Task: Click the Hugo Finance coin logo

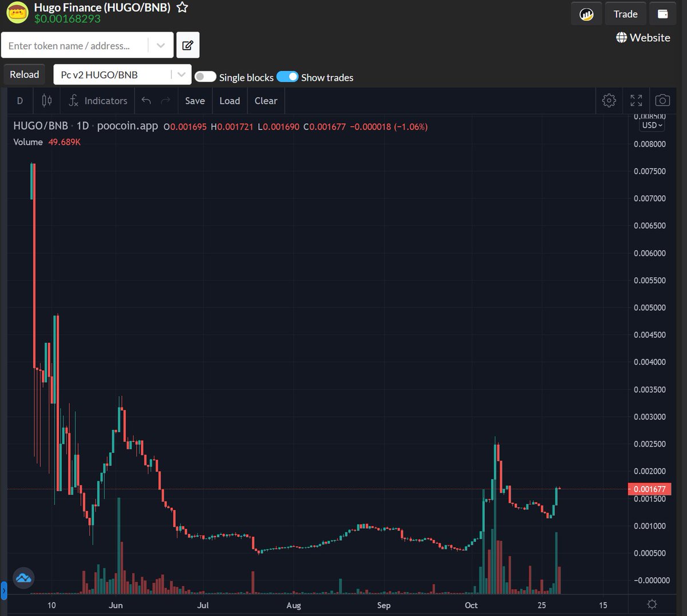Action: (x=17, y=12)
